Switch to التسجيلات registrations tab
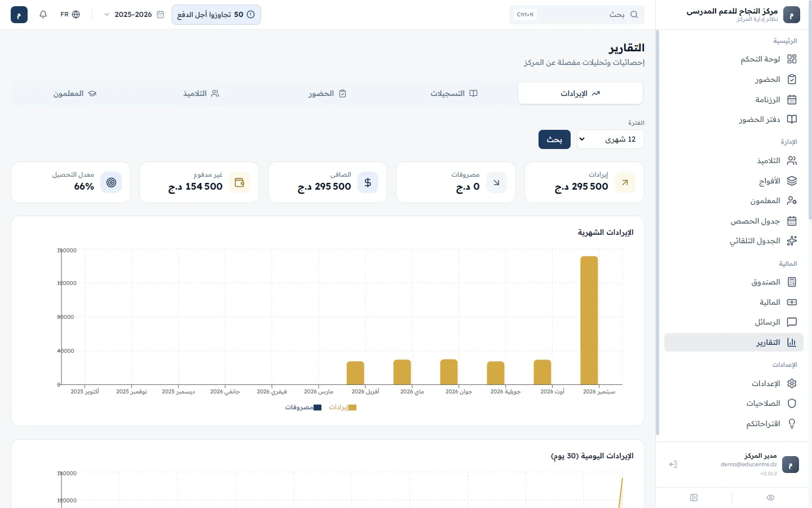The image size is (812, 508). (454, 94)
